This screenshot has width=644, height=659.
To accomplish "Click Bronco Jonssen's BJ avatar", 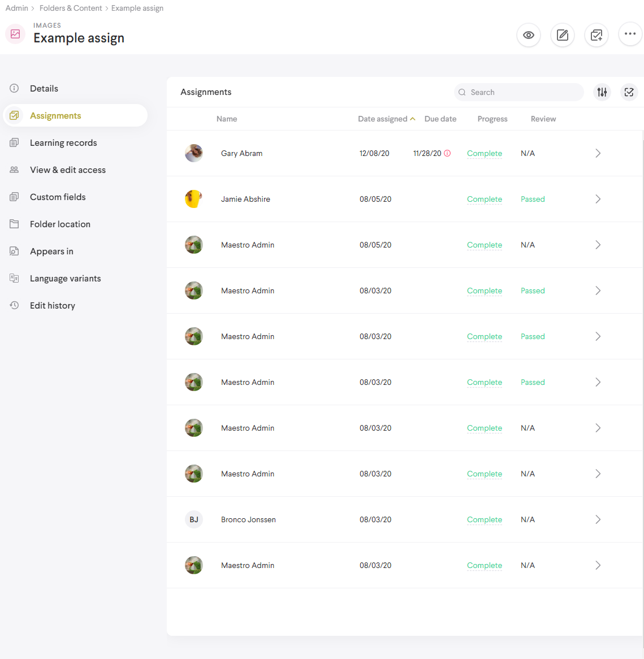I will click(194, 519).
